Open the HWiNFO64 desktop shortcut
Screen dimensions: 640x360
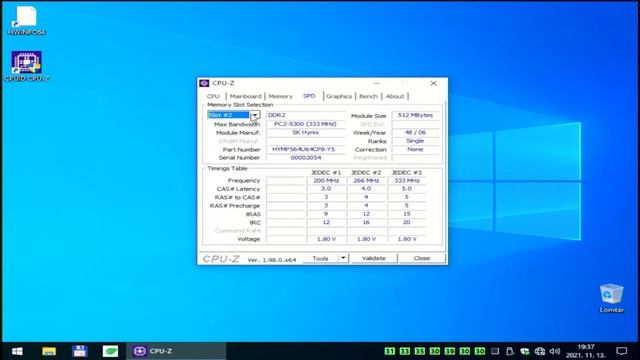pos(27,20)
